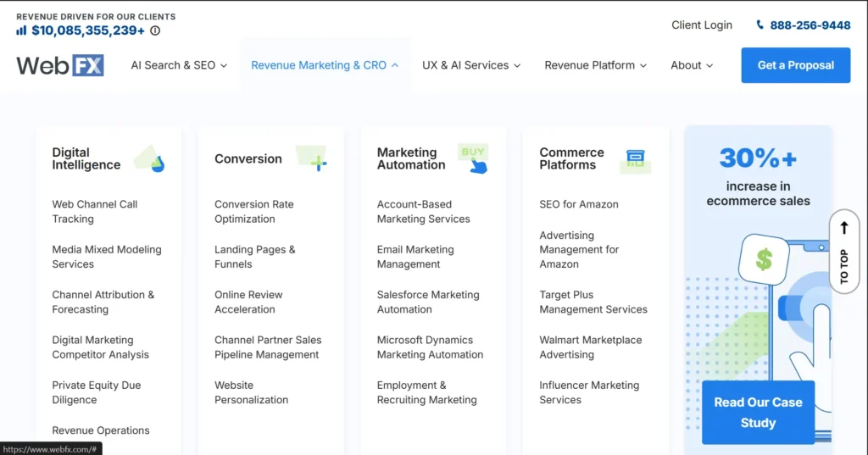The height and width of the screenshot is (455, 868).
Task: Click the phone handset icon
Action: tap(760, 25)
